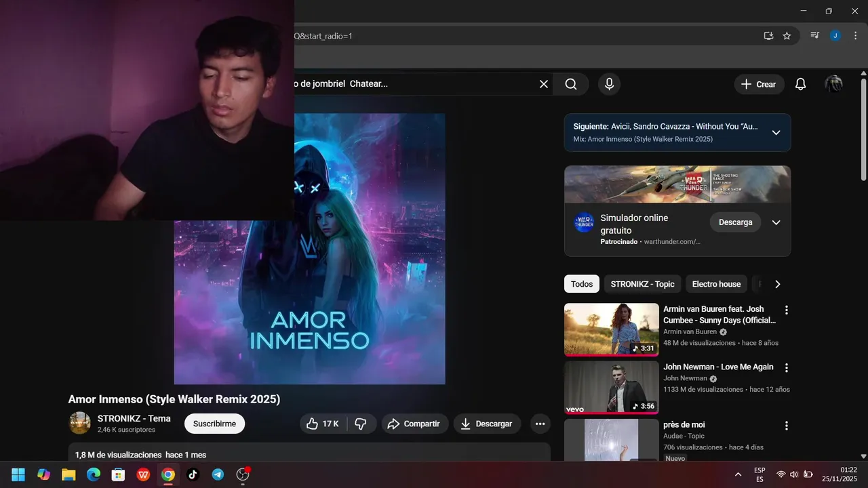Open File Explorer from taskbar
The height and width of the screenshot is (488, 868).
coord(68,474)
